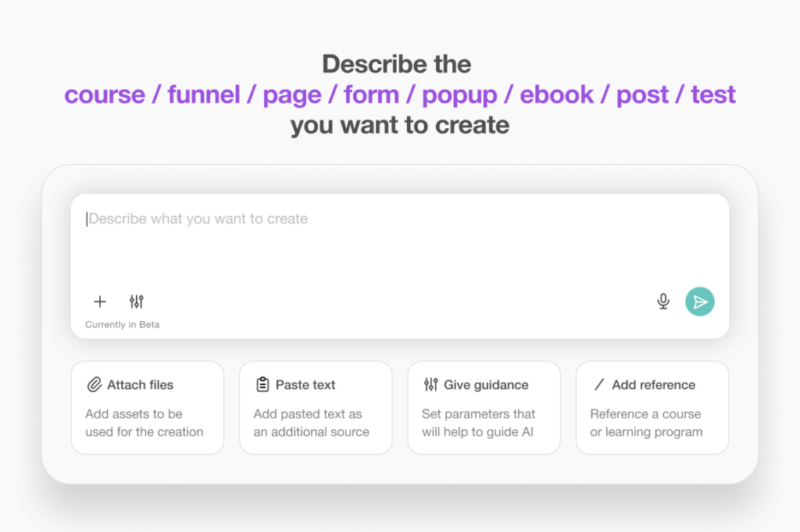This screenshot has width=800, height=532.
Task: Open the Attach files card
Action: pyautogui.click(x=148, y=408)
